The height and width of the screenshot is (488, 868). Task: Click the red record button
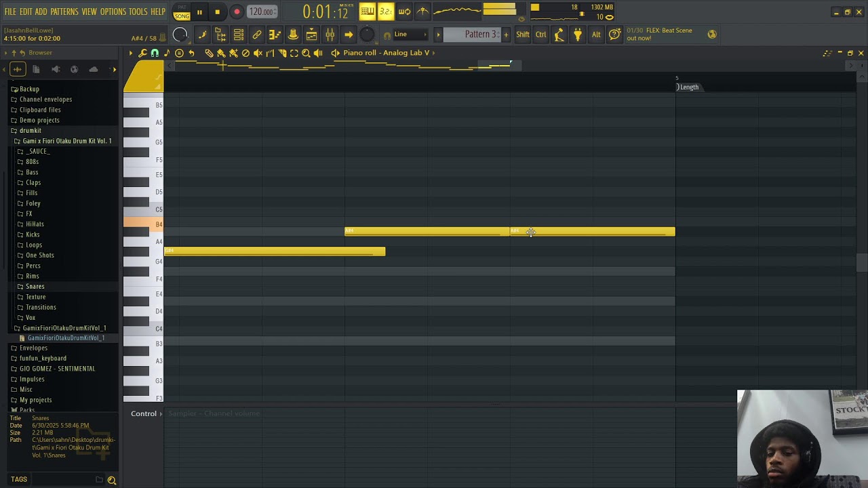(x=237, y=12)
